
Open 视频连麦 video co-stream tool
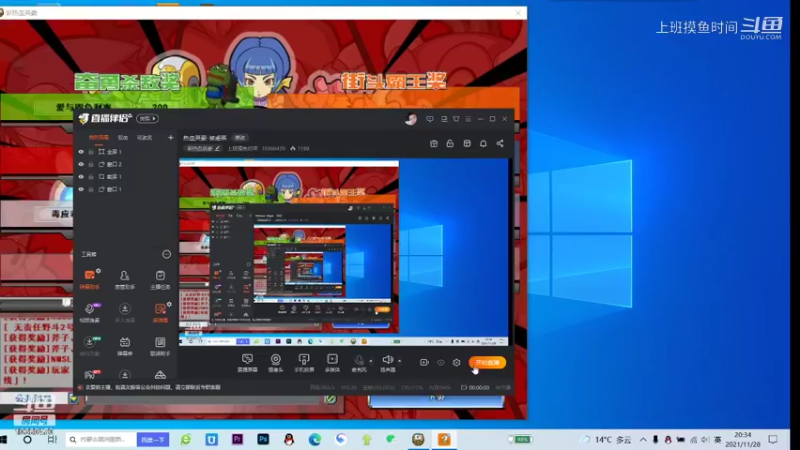click(89, 312)
